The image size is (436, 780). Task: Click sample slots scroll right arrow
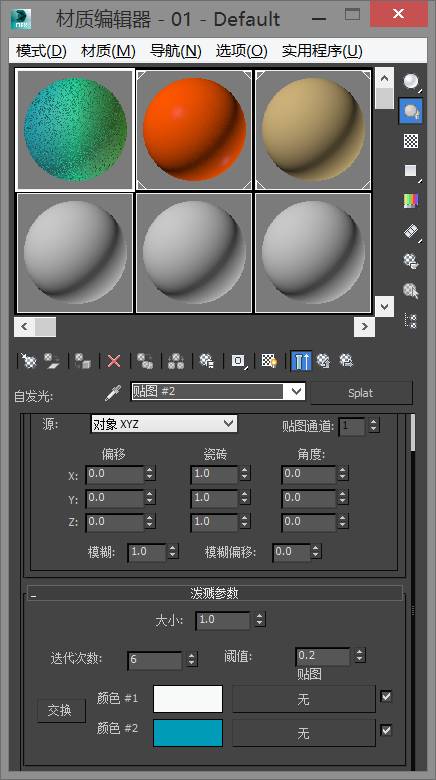[365, 327]
